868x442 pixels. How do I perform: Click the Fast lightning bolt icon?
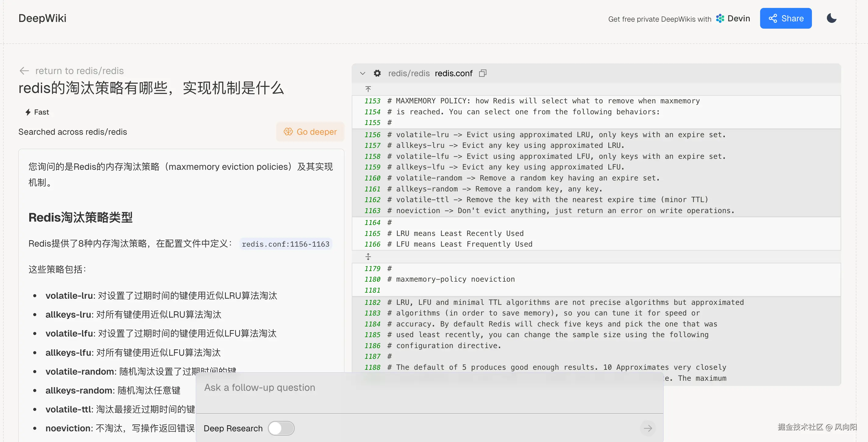(x=28, y=112)
